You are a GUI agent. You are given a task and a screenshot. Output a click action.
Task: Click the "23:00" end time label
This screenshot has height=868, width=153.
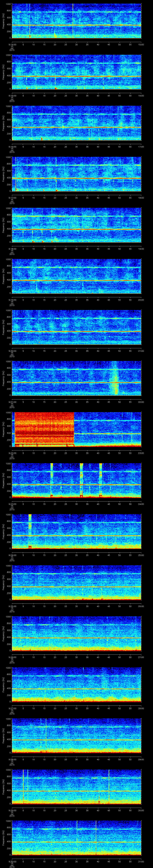pos(141,453)
